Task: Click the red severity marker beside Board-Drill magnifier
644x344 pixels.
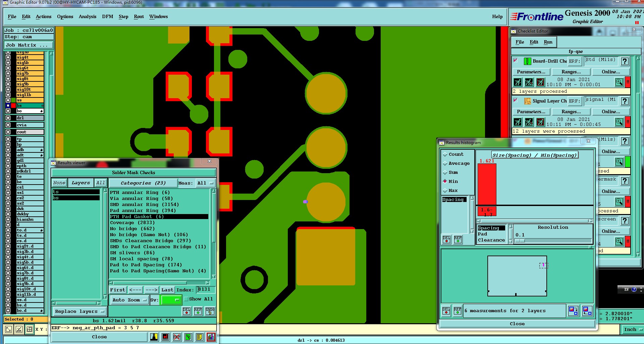Action: [628, 82]
